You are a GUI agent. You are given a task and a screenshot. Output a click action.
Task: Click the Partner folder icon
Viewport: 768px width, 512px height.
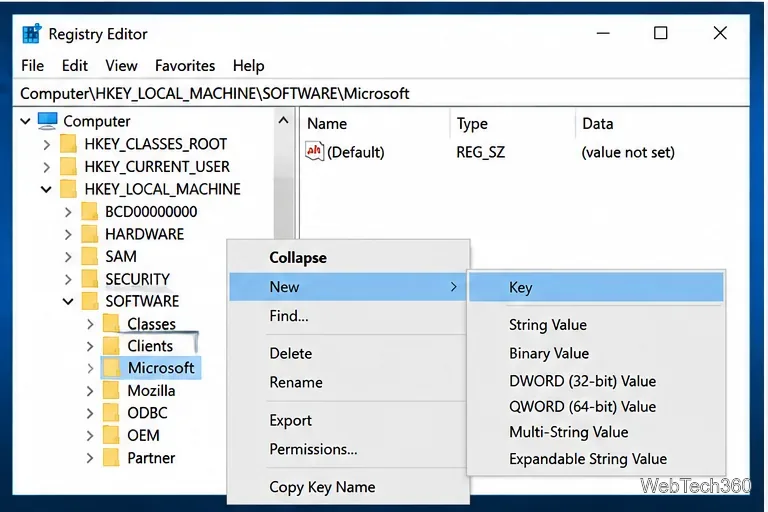pos(111,458)
